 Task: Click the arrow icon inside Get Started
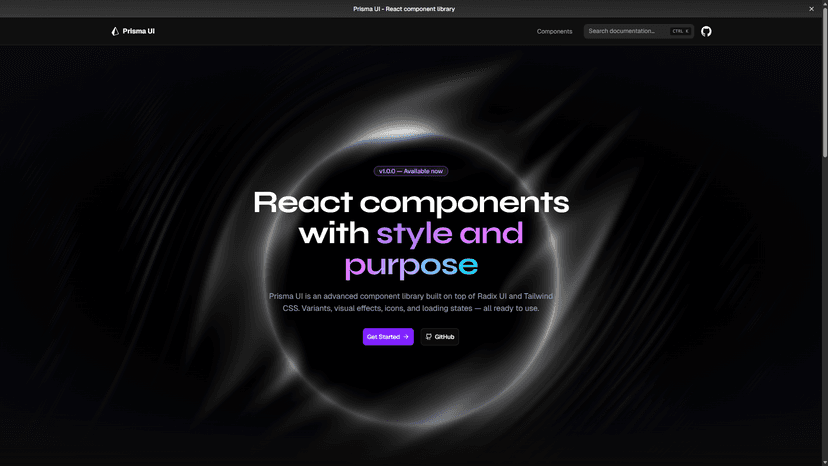(x=405, y=337)
